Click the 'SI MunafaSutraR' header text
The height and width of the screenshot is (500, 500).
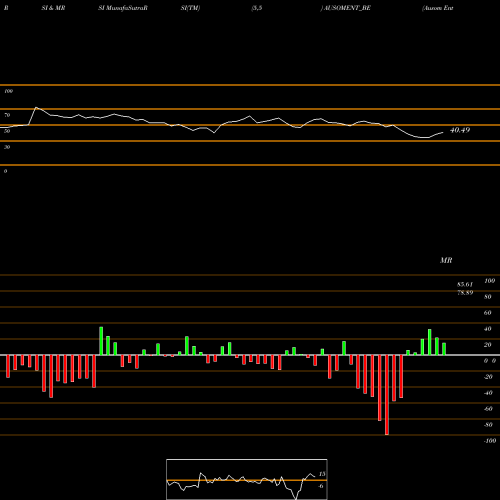point(123,8)
